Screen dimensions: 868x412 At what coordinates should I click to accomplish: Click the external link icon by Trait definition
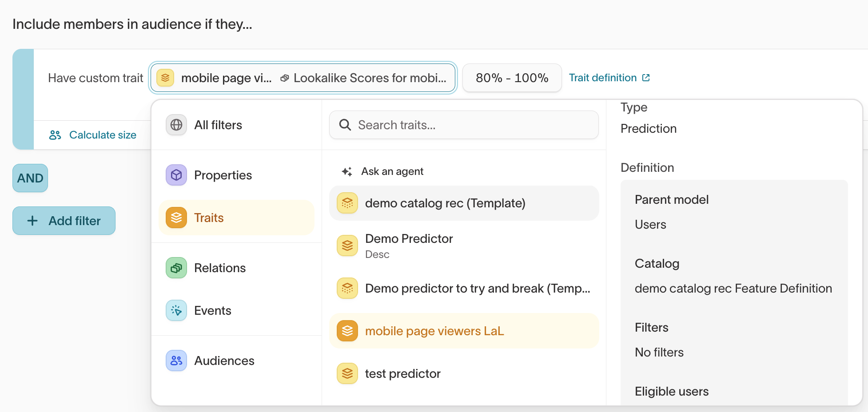pos(646,78)
